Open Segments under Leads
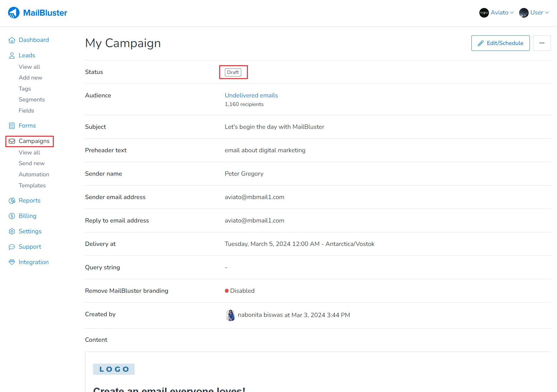Image resolution: width=557 pixels, height=392 pixels. point(32,100)
